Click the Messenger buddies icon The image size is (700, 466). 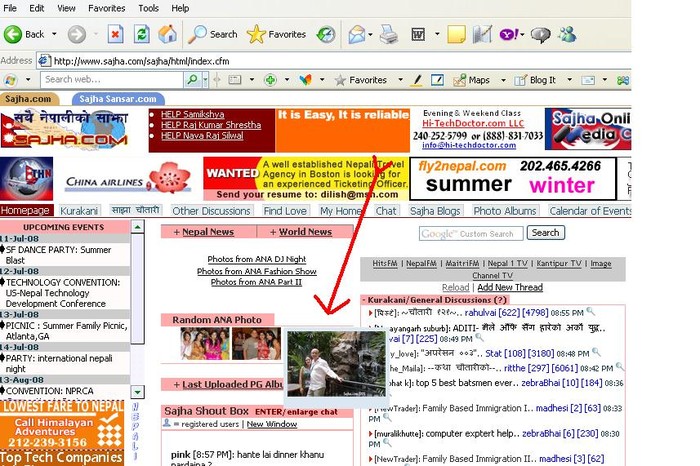568,34
